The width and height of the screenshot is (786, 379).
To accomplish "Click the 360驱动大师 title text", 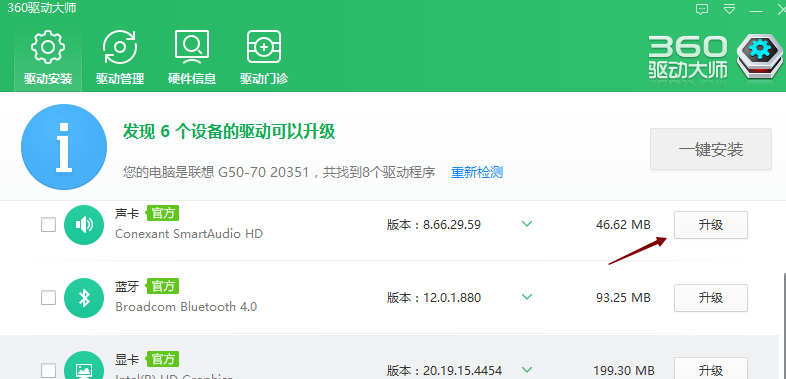I will (x=42, y=8).
